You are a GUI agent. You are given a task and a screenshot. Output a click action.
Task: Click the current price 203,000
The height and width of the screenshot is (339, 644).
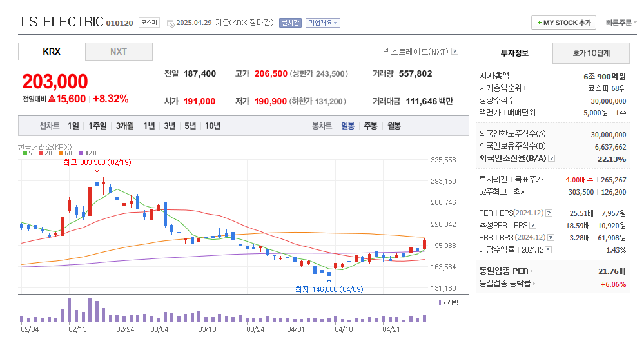55,82
